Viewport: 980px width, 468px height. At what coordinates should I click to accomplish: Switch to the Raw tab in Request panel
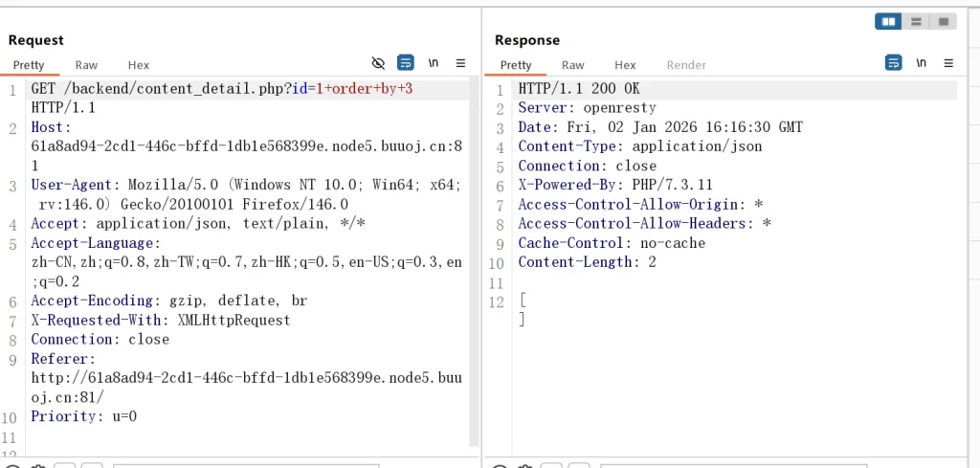click(x=86, y=65)
